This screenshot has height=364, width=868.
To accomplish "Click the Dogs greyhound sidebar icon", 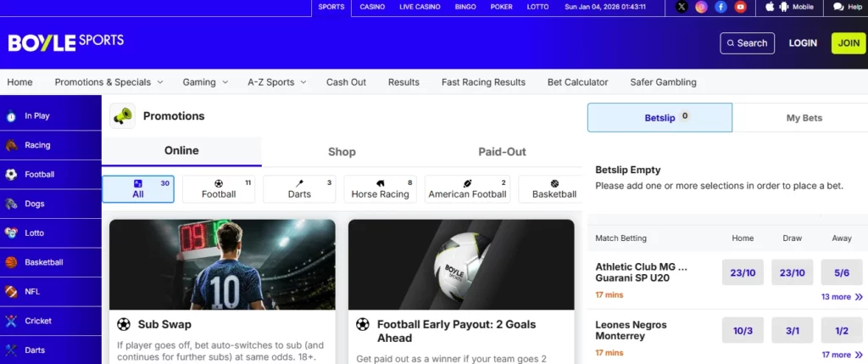I will 11,204.
